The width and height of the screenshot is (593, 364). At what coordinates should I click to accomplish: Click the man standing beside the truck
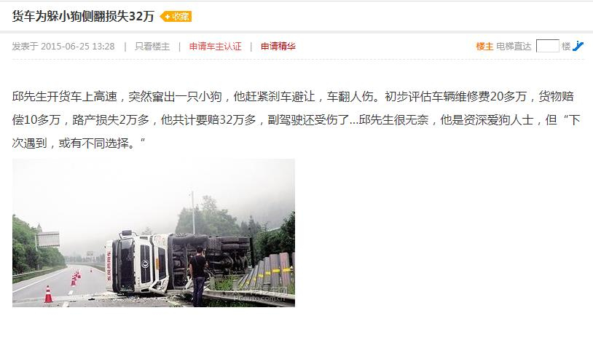coord(198,277)
